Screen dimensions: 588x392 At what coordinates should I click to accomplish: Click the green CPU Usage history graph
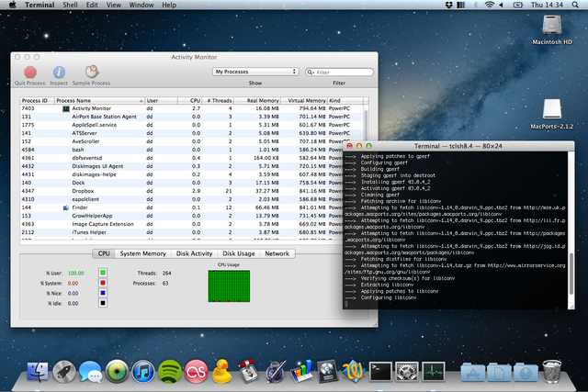pos(229,286)
